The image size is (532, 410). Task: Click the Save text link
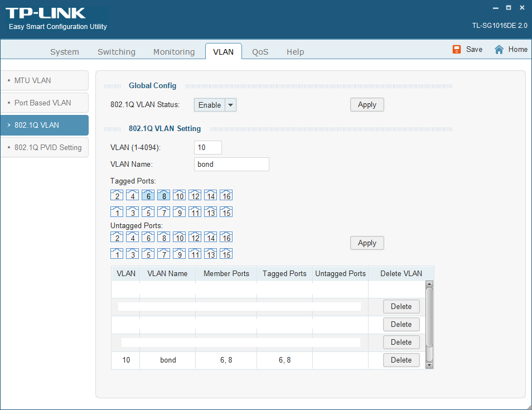click(475, 50)
